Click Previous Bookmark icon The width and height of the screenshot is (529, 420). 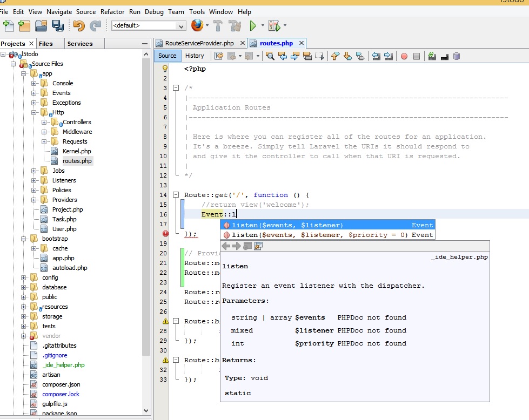tap(335, 56)
